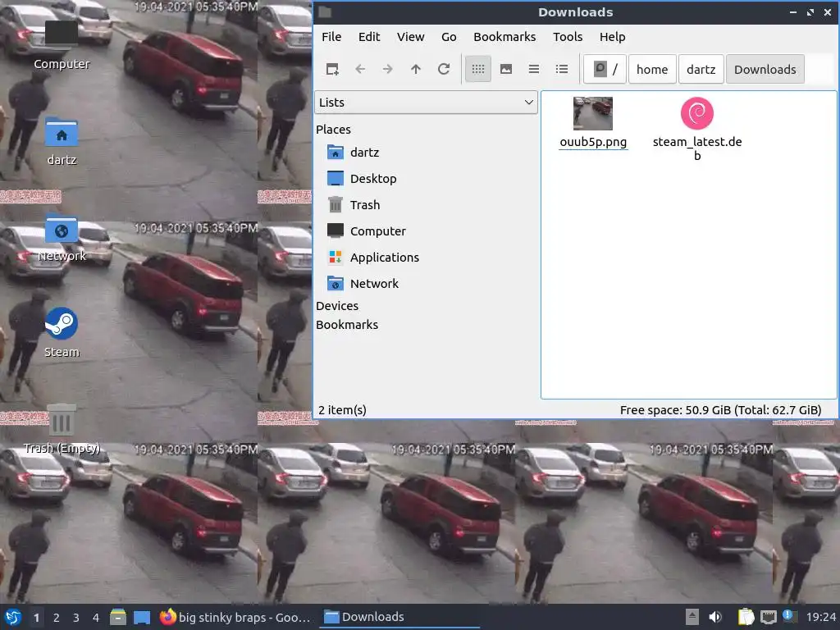The height and width of the screenshot is (630, 840).
Task: Click the new tab icon in toolbar
Action: point(332,69)
